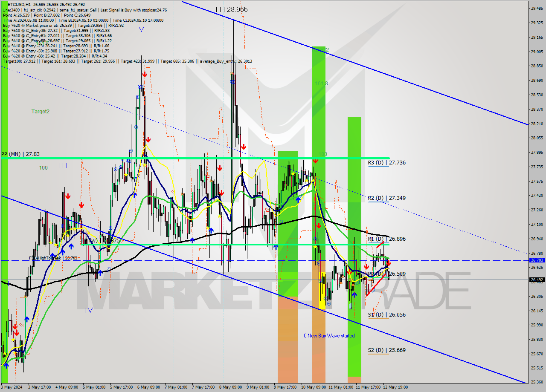Click the 'PP (D) | 26.509' pivot label

click(387, 274)
